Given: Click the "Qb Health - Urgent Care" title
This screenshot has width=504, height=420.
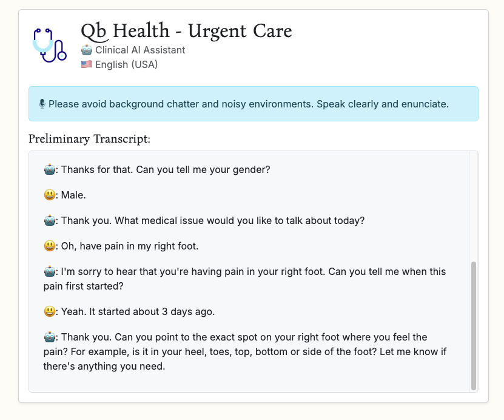Looking at the screenshot, I should pos(186,31).
